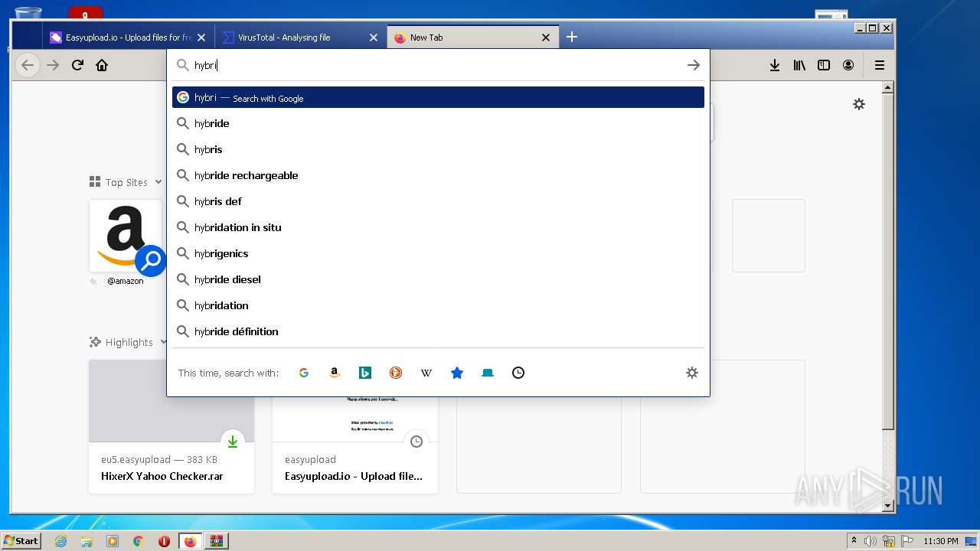Close the New Tab tab
This screenshot has width=980, height=551.
point(546,37)
